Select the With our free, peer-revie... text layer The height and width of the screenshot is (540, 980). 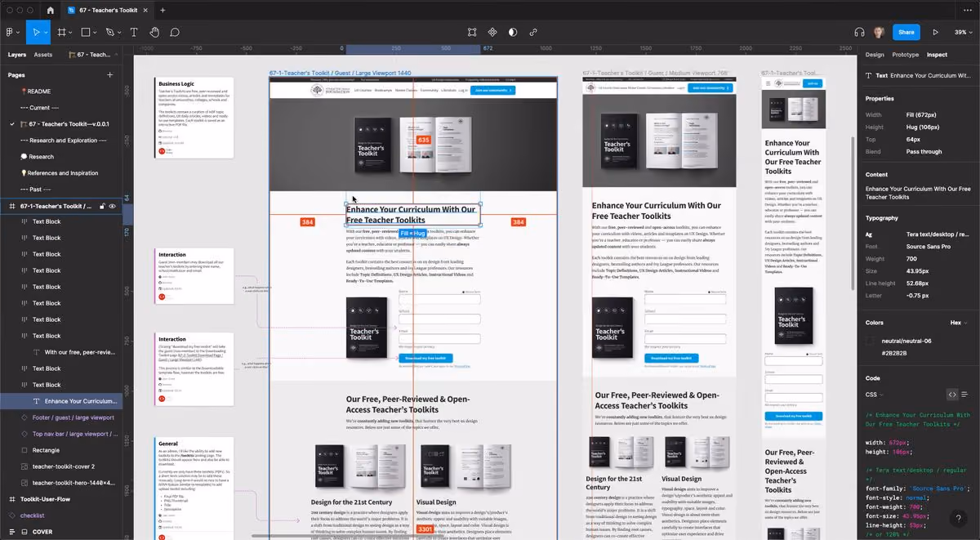(61, 352)
